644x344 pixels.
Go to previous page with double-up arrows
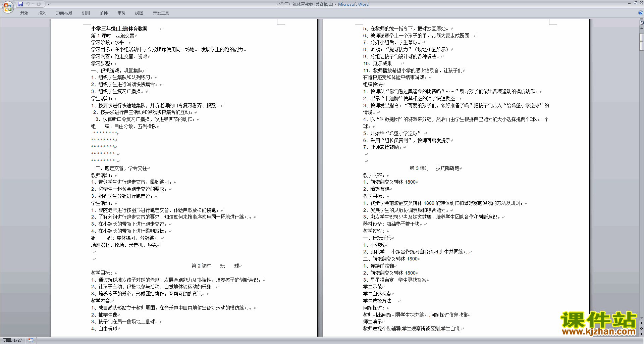[x=641, y=323]
